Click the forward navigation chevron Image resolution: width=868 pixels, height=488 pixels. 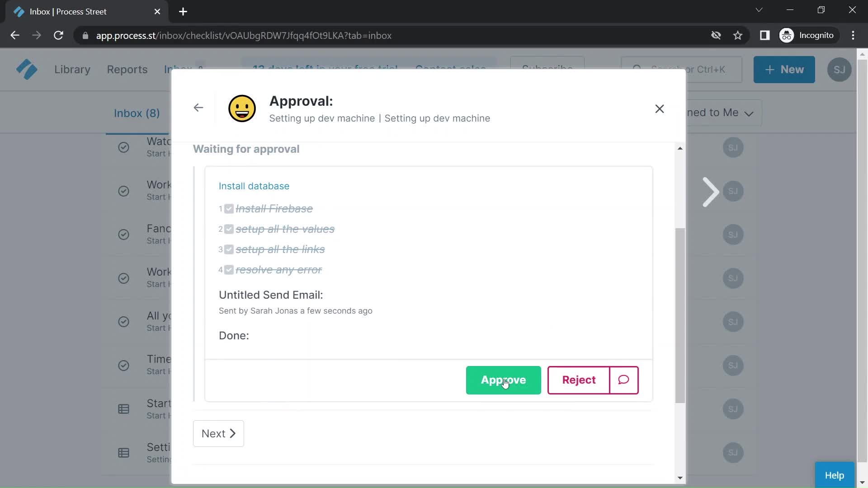click(x=711, y=191)
